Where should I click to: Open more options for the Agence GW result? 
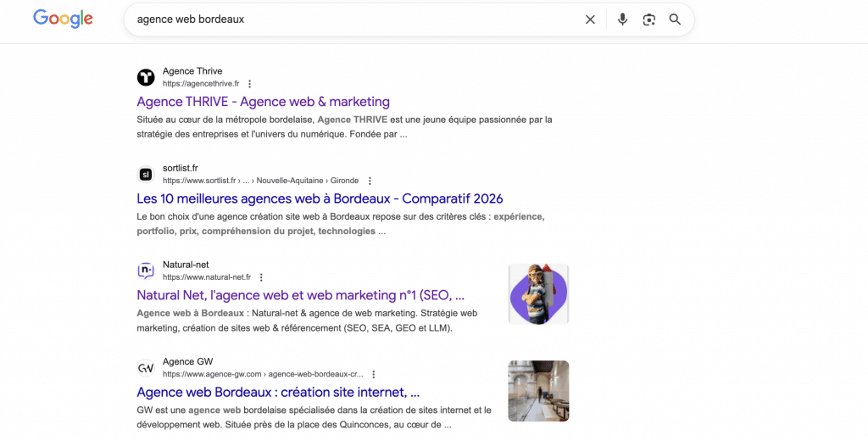coord(374,375)
